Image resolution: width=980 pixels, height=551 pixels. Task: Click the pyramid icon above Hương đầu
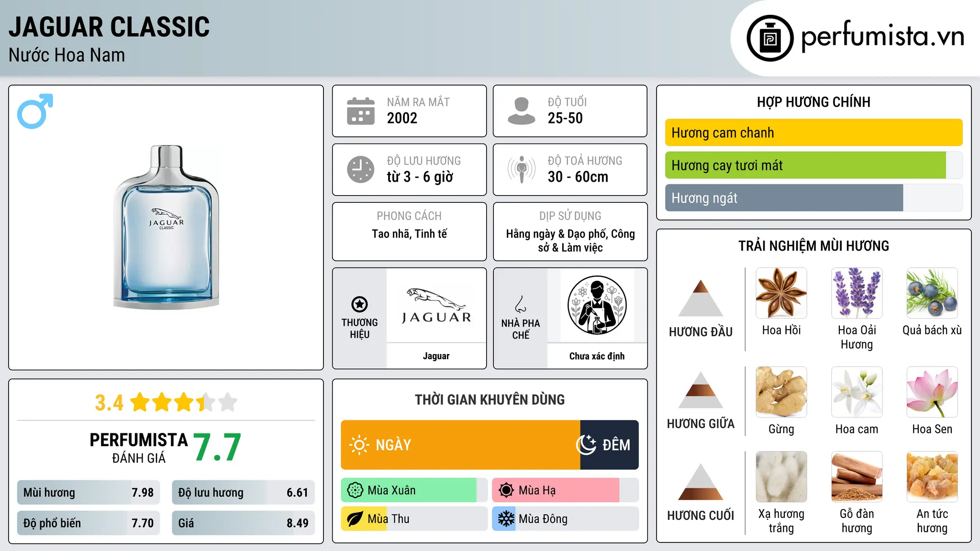701,298
